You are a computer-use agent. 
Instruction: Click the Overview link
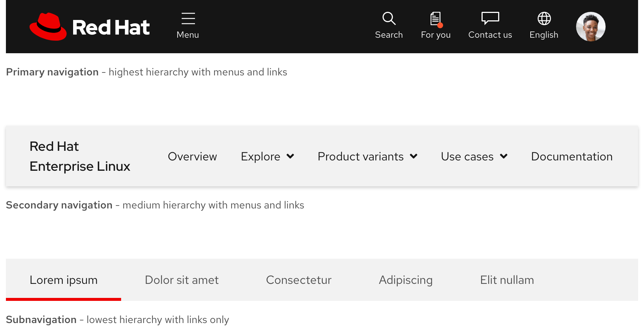pos(192,156)
